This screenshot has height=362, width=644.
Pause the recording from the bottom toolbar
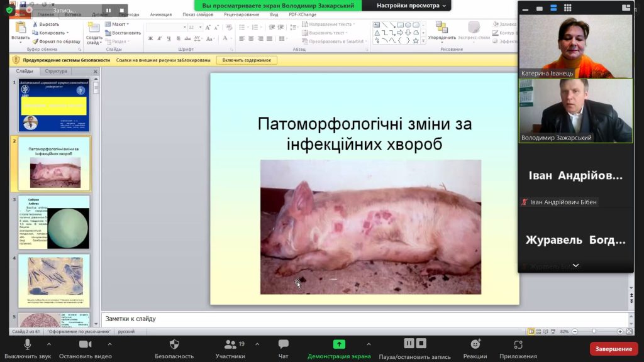click(409, 343)
